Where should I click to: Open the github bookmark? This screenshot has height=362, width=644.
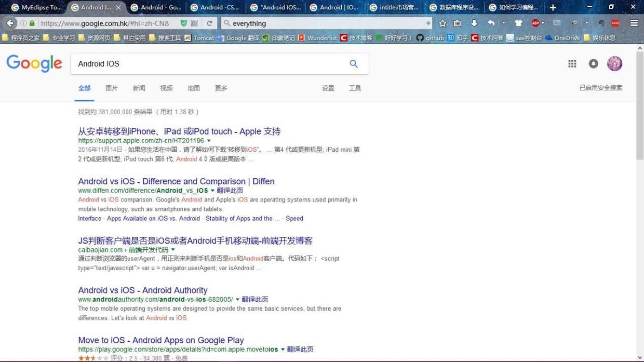pyautogui.click(x=430, y=37)
